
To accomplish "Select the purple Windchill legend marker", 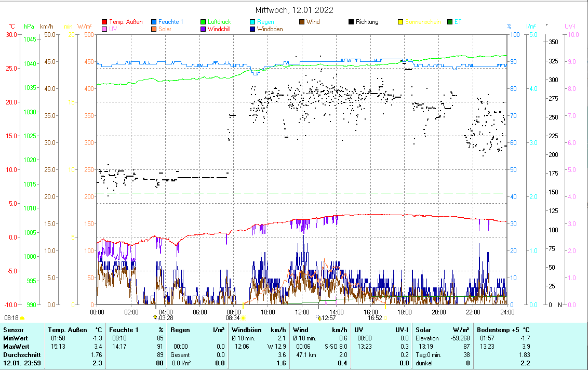I will click(x=204, y=29).
